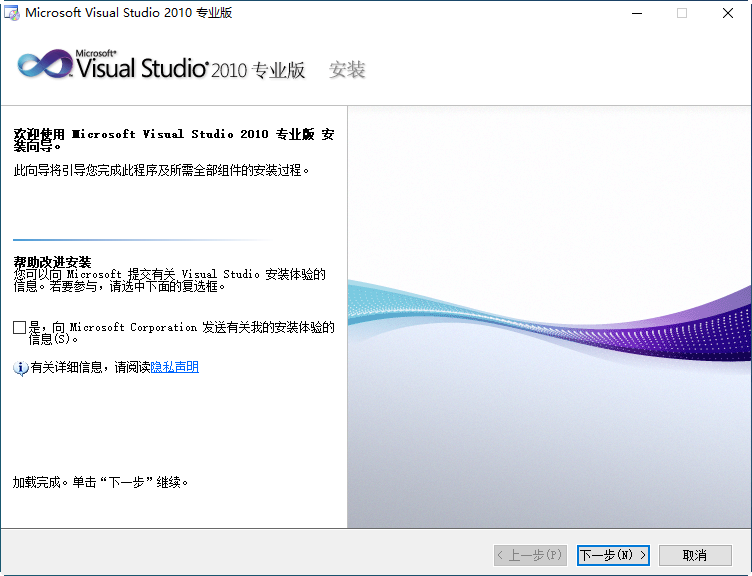This screenshot has height=576, width=752.
Task: Click the 此向导将引导您完成 description line
Action: [162, 170]
